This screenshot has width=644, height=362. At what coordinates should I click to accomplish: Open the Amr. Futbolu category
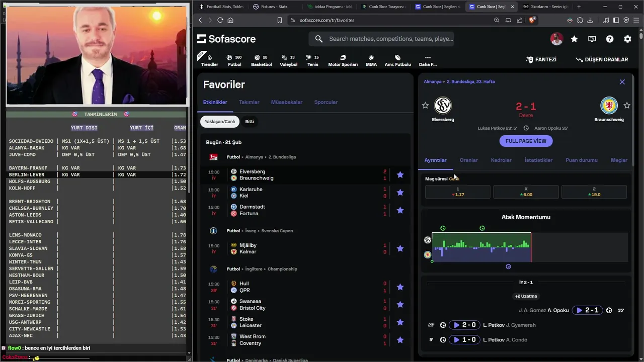[397, 60]
